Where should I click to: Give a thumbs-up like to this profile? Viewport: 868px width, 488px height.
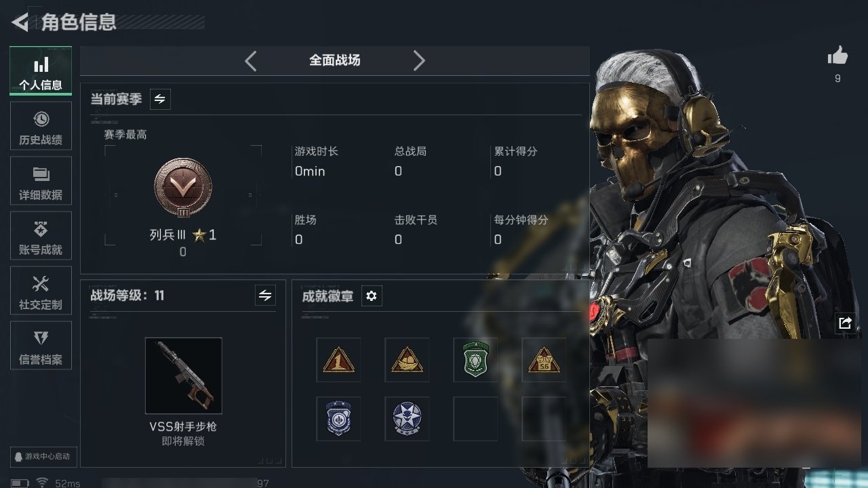coord(837,56)
